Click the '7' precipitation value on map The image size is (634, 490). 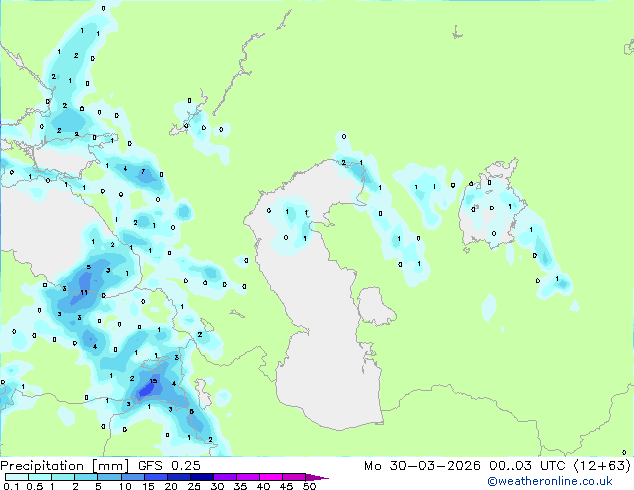click(143, 172)
